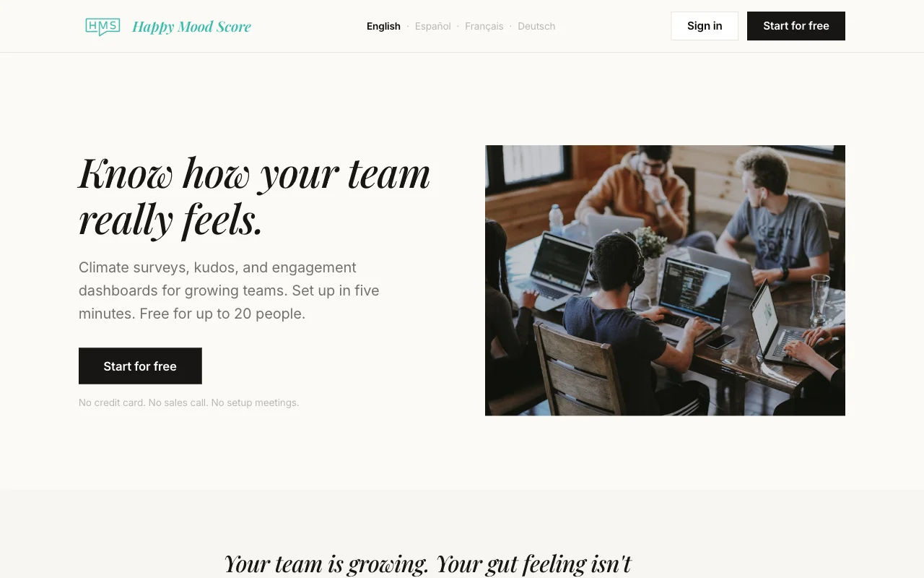Switch site language to Español

click(432, 26)
